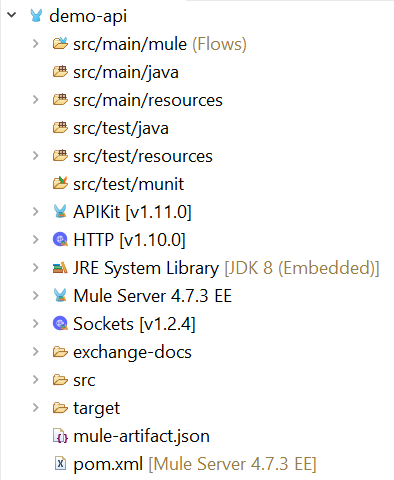Select Mule Server 4.7.3 EE library text

click(x=153, y=296)
